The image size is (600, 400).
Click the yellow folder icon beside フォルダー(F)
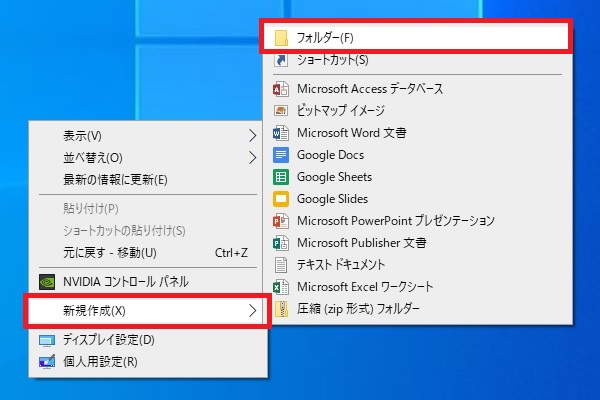tap(281, 38)
